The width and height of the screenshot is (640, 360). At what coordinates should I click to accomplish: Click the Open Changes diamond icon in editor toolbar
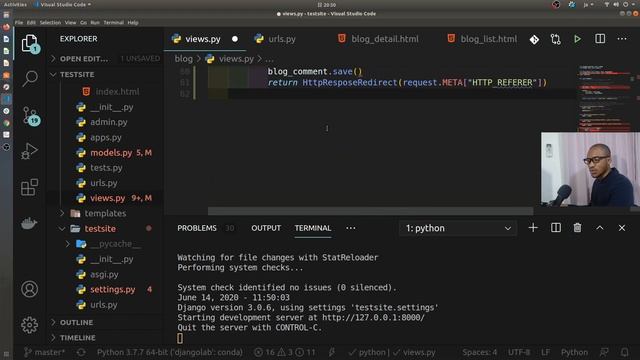tap(534, 39)
